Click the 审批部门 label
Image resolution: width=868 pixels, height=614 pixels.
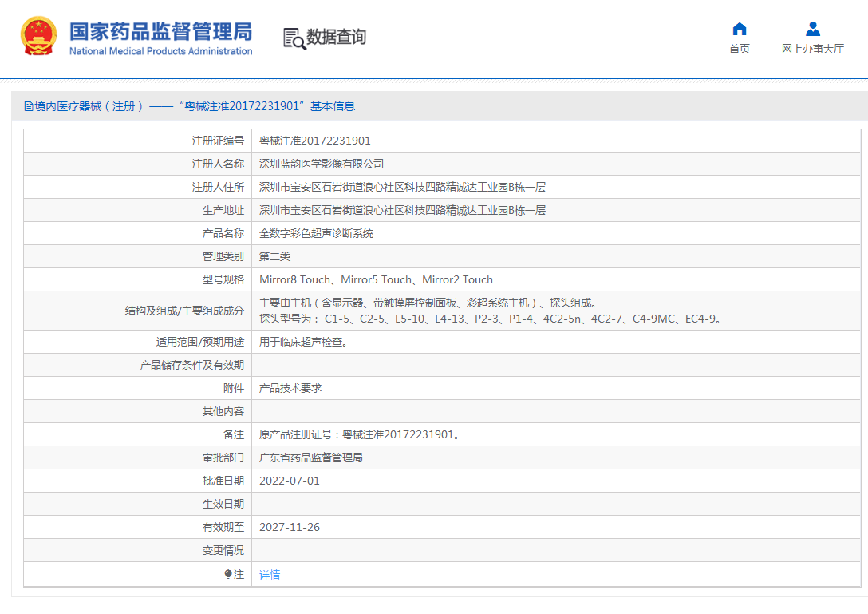pos(223,458)
